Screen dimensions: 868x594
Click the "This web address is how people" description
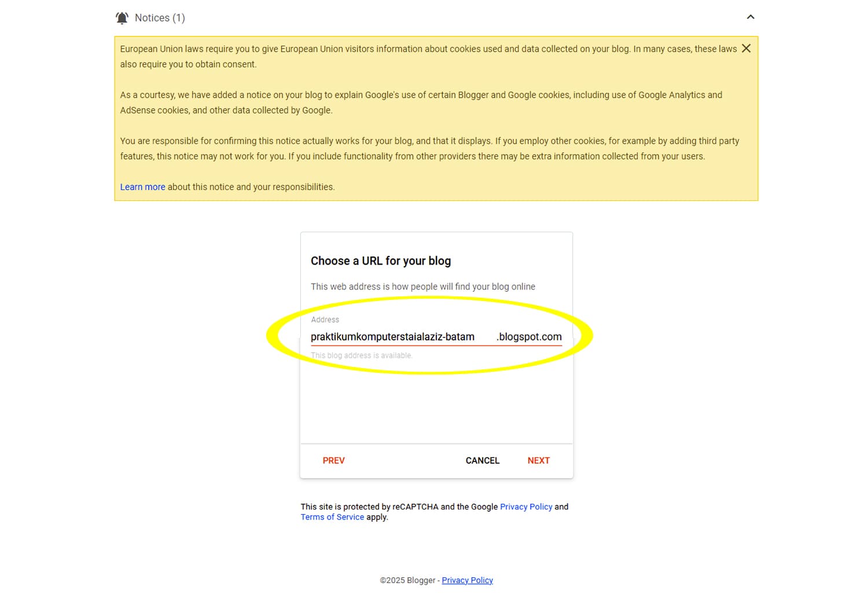click(x=422, y=287)
